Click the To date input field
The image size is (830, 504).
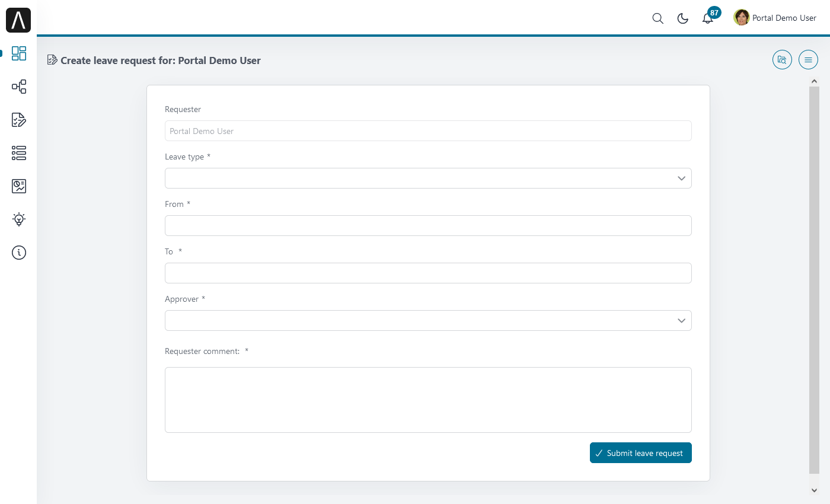[428, 273]
